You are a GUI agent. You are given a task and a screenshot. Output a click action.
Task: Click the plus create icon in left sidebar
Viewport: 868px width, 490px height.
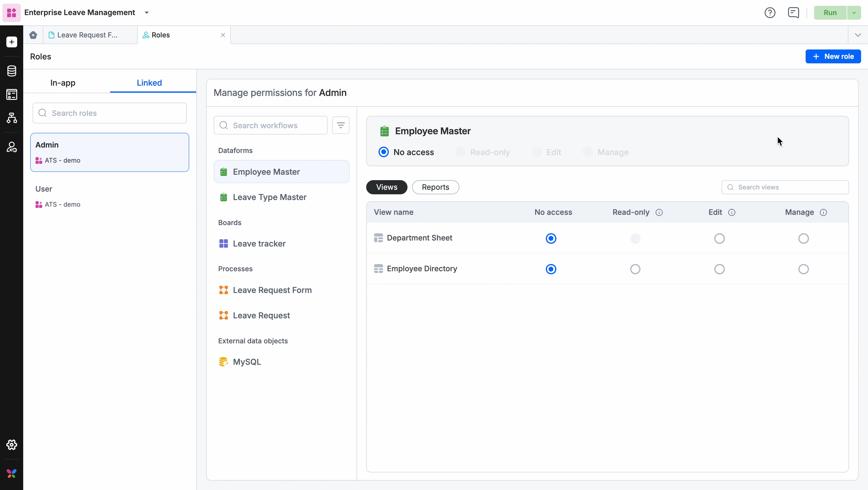coord(11,42)
